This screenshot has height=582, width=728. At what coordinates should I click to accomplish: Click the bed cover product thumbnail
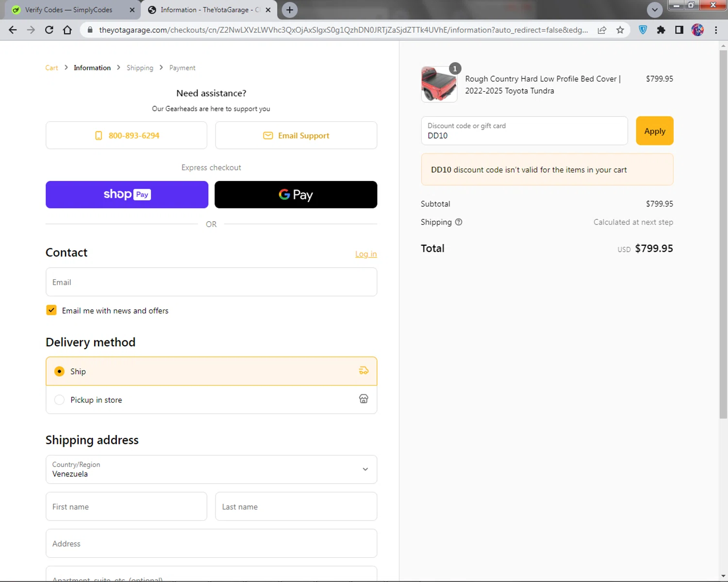tap(439, 84)
